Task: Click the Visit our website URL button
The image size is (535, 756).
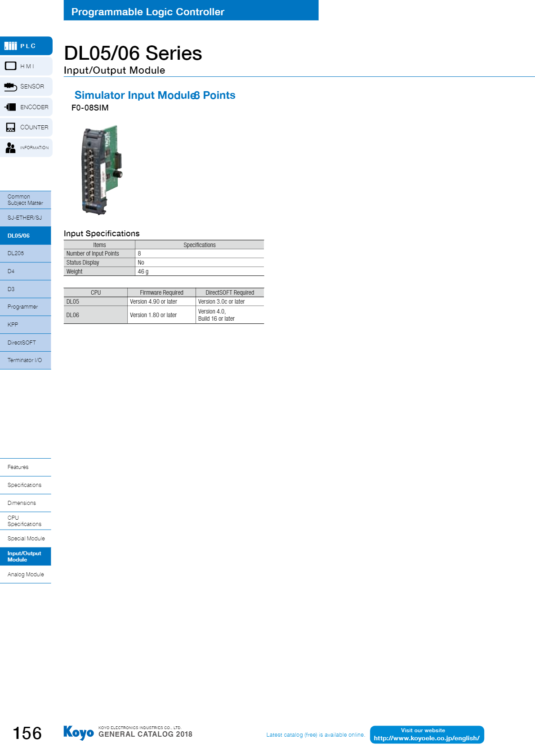Action: 427,735
